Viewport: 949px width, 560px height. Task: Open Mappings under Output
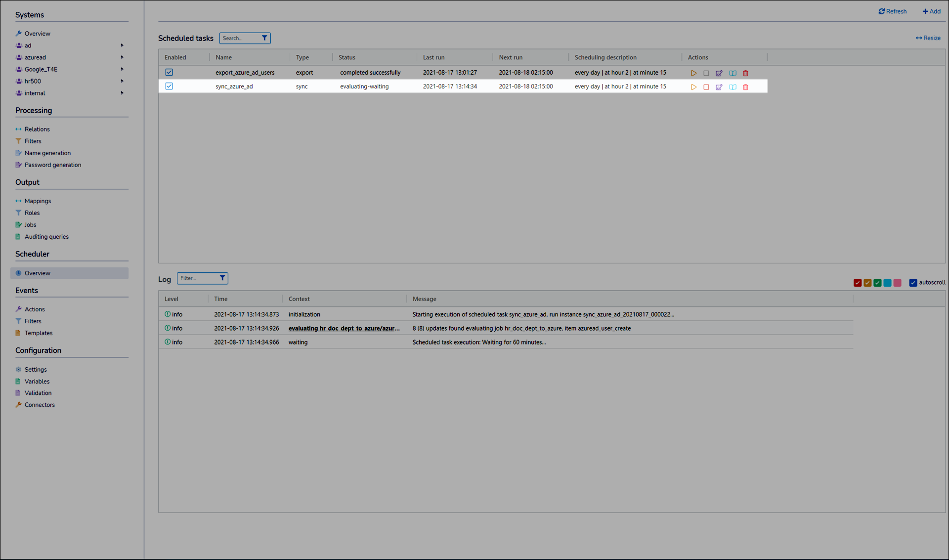coord(38,201)
